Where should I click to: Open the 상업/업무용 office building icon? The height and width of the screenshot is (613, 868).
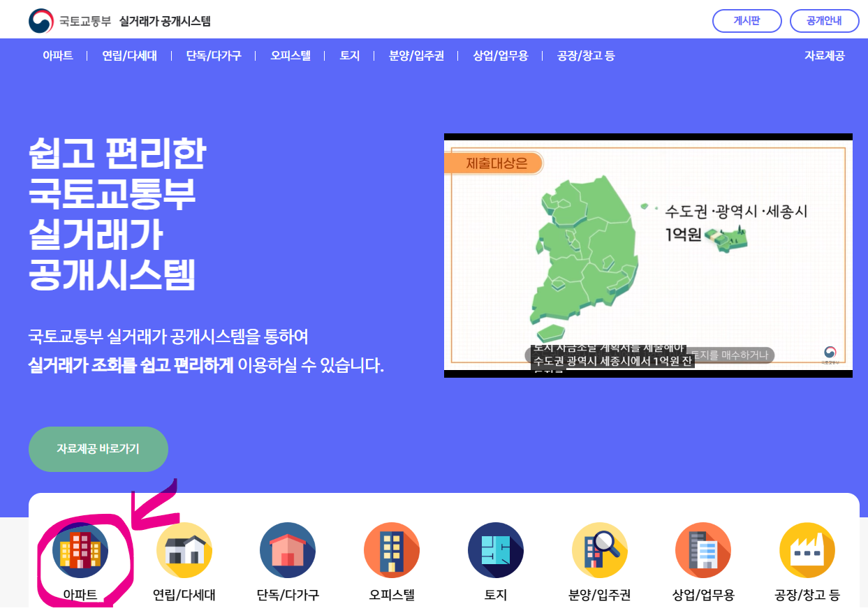point(703,550)
